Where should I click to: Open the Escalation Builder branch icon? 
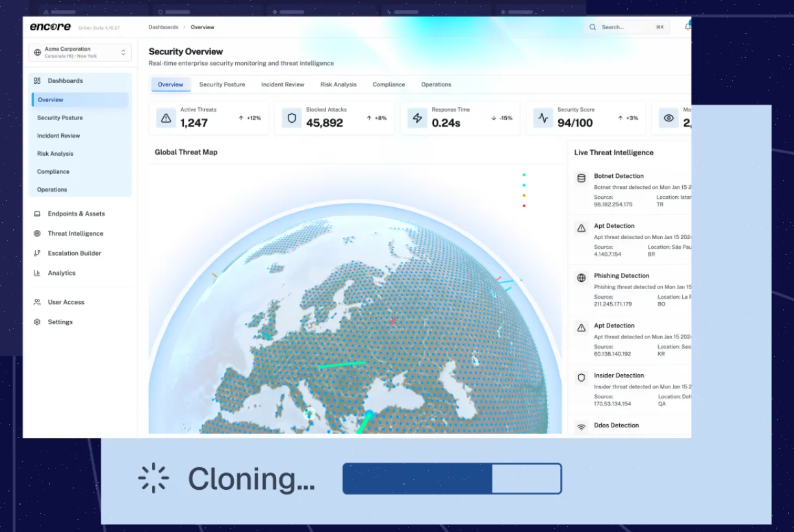point(37,253)
